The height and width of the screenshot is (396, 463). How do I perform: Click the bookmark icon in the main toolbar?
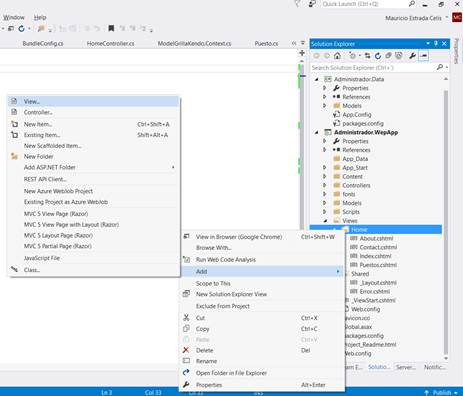click(111, 29)
